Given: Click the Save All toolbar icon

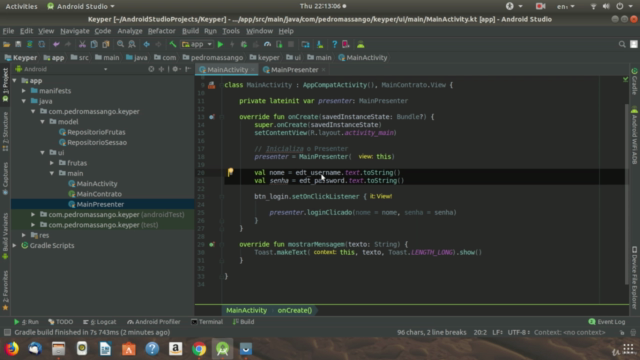Looking at the screenshot, I should (18, 44).
